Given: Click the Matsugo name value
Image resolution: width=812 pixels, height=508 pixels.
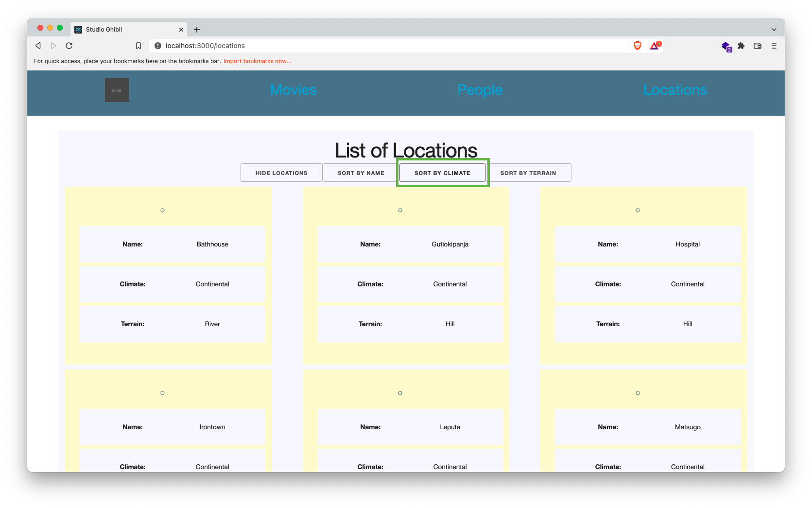Looking at the screenshot, I should pyautogui.click(x=688, y=427).
